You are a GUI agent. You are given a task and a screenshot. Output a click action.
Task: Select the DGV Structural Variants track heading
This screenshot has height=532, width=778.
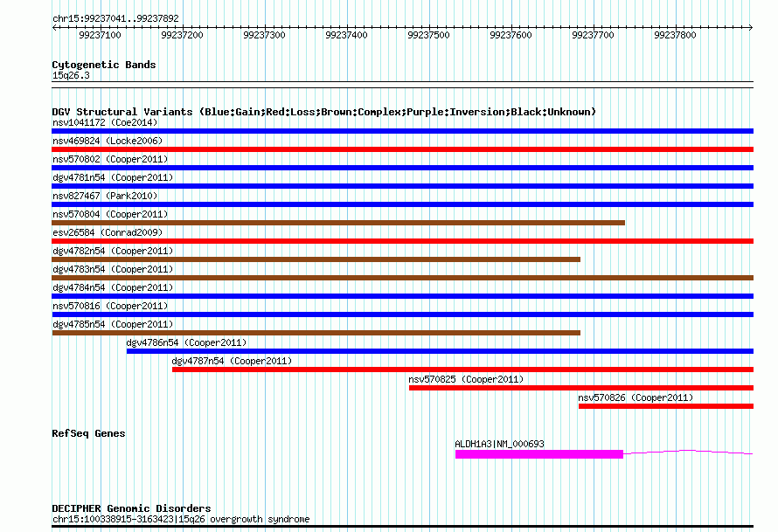(x=323, y=112)
